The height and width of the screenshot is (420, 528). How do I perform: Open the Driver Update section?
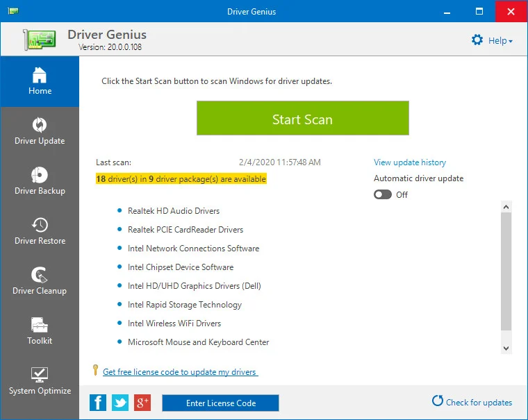tap(40, 132)
